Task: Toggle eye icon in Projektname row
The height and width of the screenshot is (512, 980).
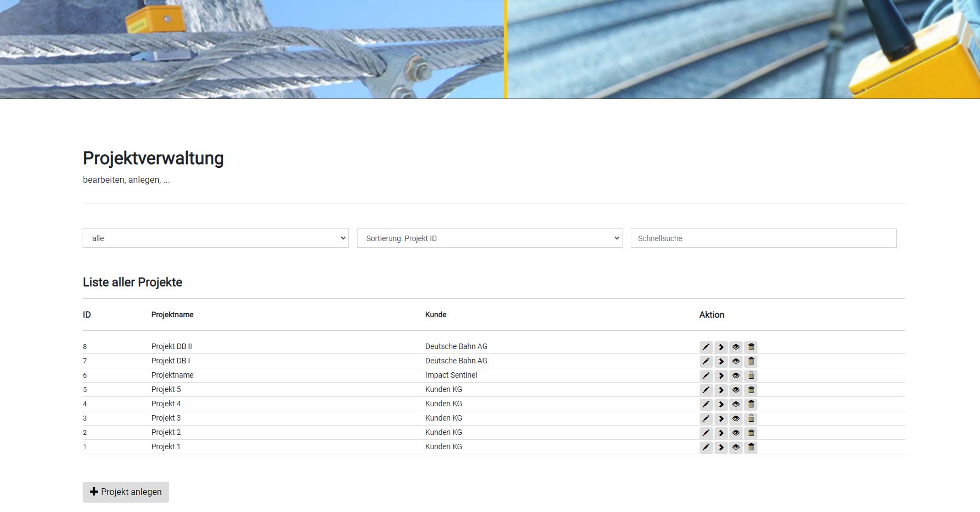Action: pos(735,375)
